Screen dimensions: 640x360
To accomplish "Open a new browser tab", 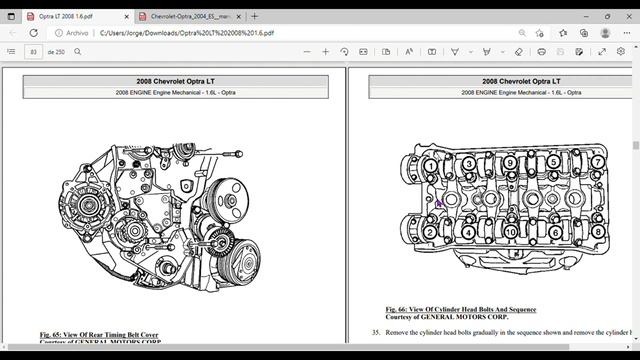I will pyautogui.click(x=255, y=16).
